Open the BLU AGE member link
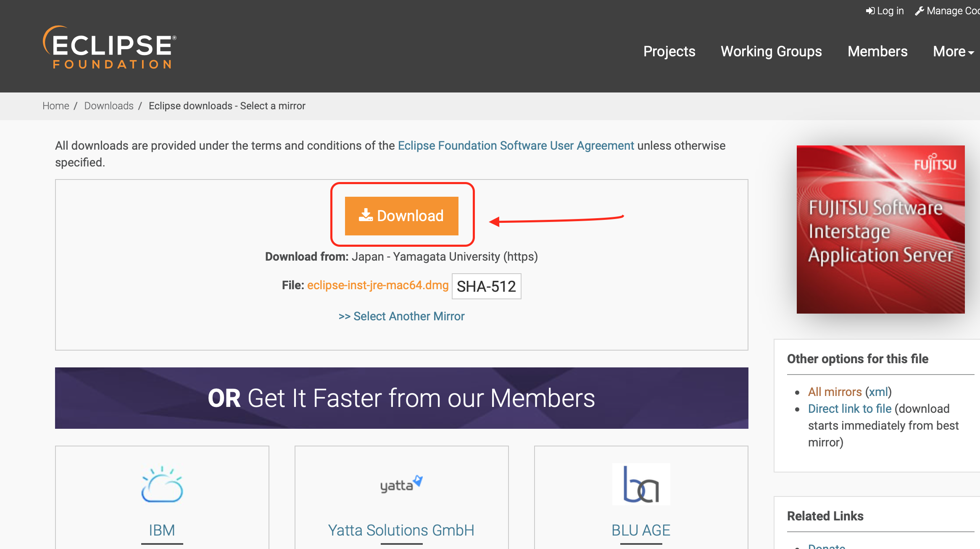Viewport: 980px width, 549px height. click(641, 531)
